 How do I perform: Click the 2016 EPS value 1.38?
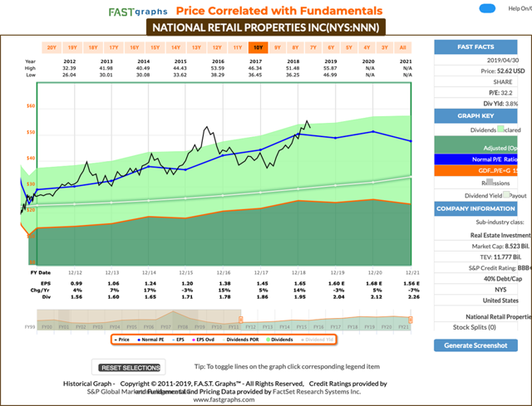coord(224,283)
